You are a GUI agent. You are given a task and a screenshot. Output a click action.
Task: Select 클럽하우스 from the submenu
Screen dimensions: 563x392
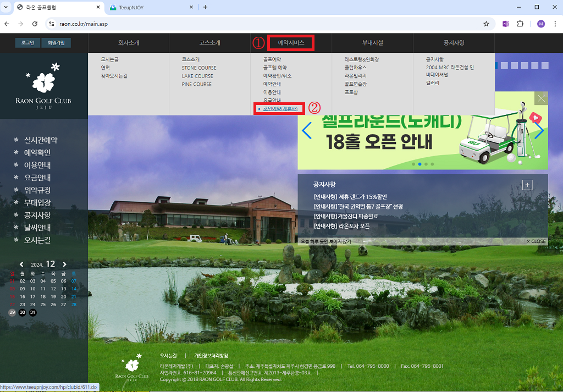[x=356, y=68]
